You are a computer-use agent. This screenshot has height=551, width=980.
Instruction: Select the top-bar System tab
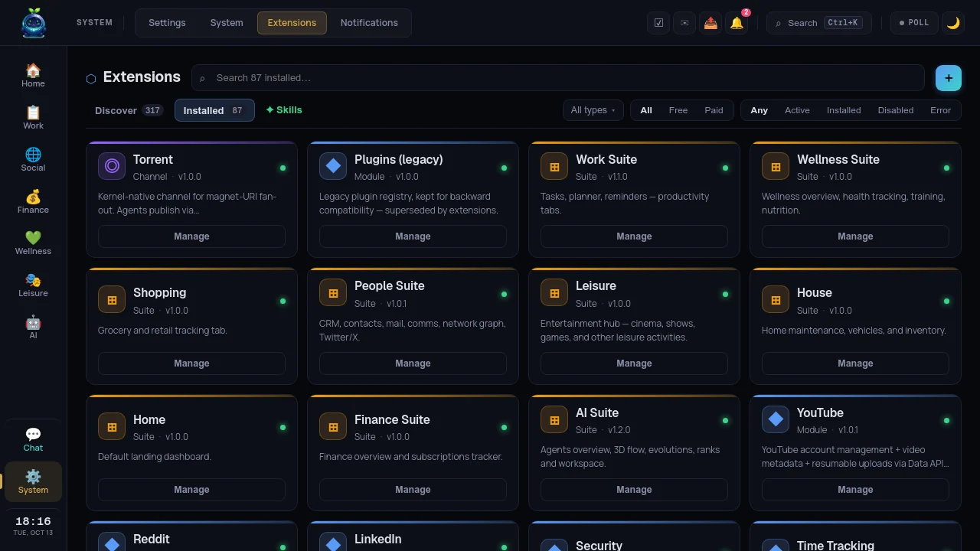coord(227,23)
